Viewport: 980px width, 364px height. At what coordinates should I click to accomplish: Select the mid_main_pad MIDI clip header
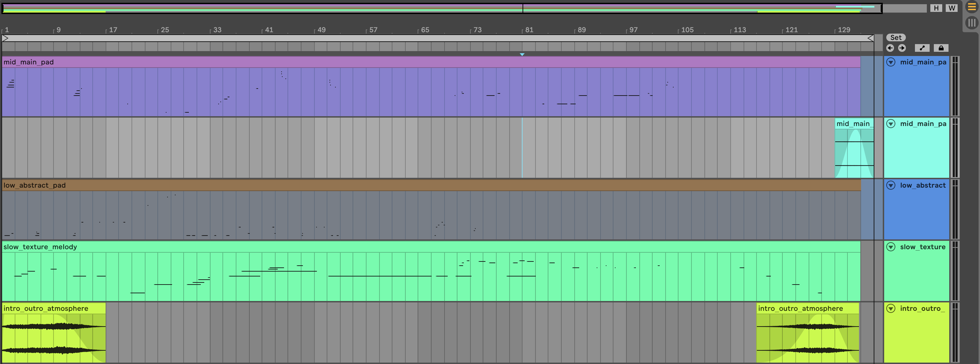pyautogui.click(x=431, y=62)
